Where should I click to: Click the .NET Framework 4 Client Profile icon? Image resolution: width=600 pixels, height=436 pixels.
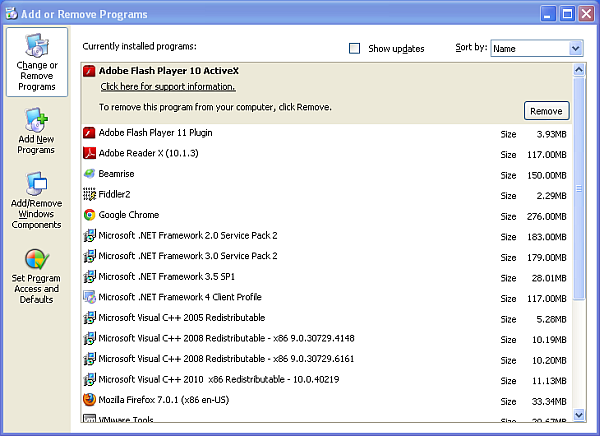[x=89, y=297]
